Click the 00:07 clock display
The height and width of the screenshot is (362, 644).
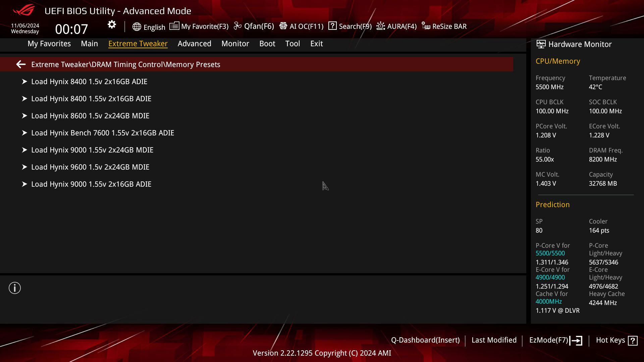pos(71,29)
